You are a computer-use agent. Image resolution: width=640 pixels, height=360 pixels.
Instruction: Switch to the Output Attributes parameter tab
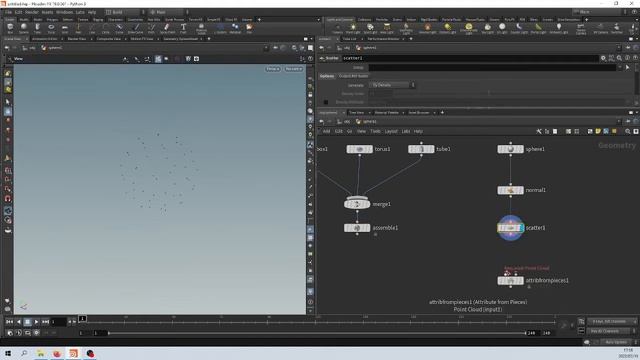[x=353, y=76]
